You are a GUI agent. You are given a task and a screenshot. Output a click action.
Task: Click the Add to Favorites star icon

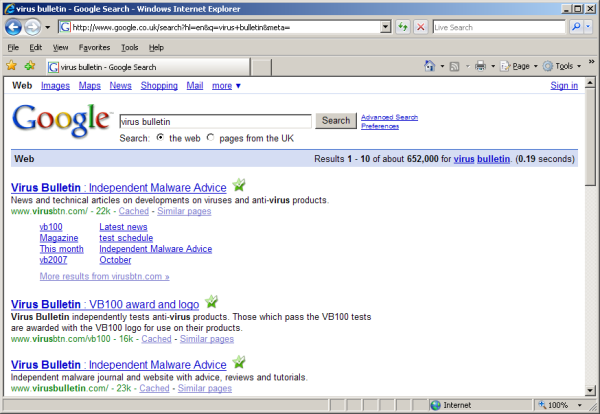click(x=29, y=66)
